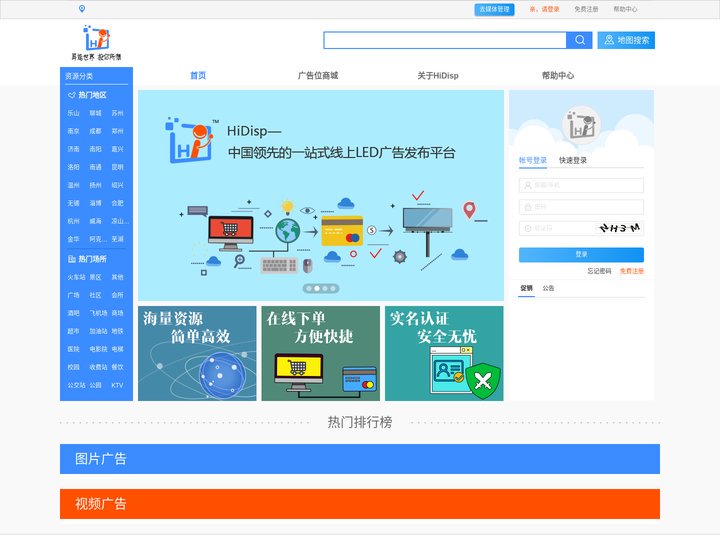Screen dimensions: 720x540
Task: Select 济南 in hot regions
Action: (73, 149)
